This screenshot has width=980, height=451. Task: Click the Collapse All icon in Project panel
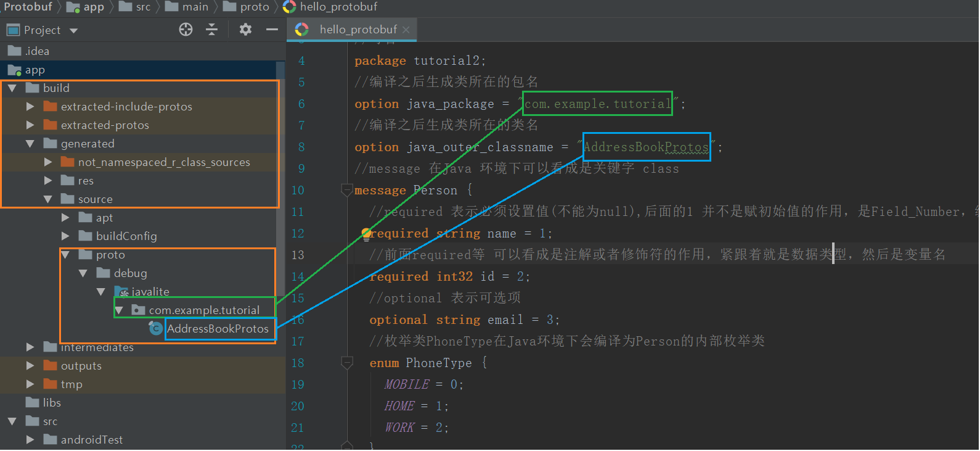coord(211,30)
